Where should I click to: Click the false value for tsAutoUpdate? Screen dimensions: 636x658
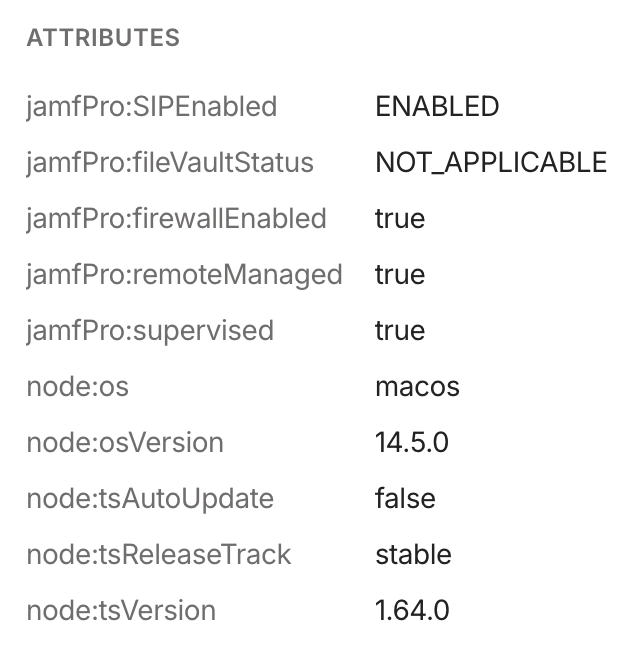[405, 498]
